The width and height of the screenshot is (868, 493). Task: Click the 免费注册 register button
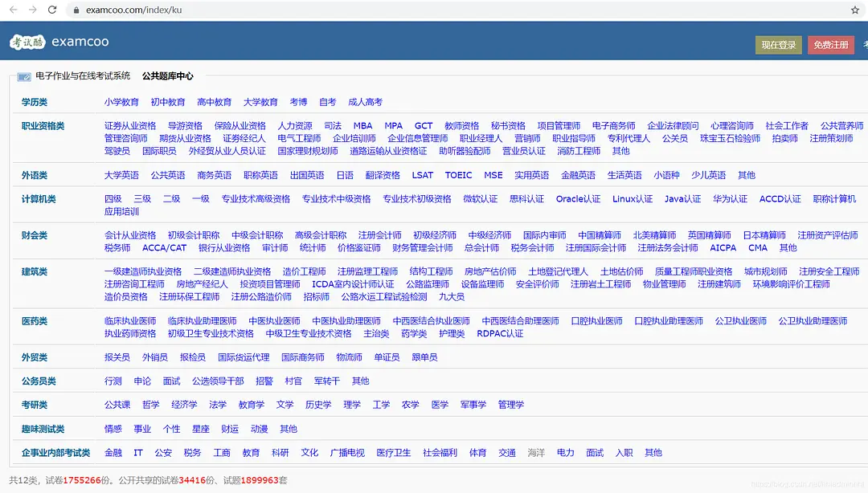click(x=830, y=45)
